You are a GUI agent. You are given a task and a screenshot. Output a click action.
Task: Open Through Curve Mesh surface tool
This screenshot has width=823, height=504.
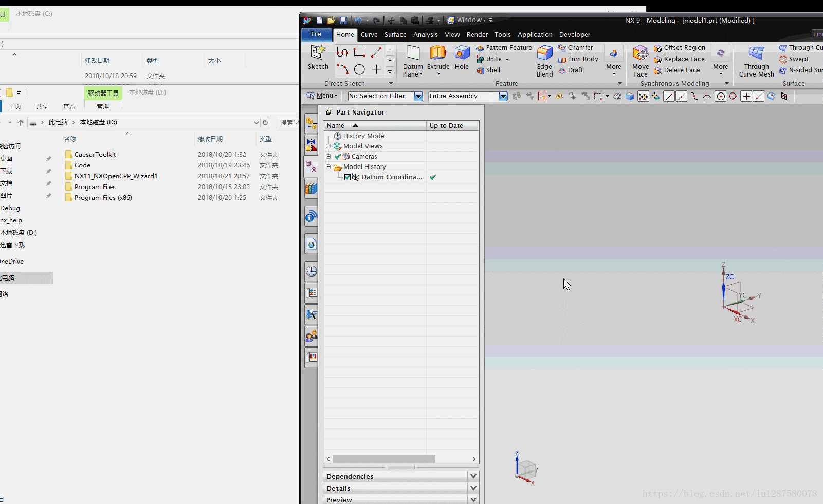pyautogui.click(x=756, y=61)
